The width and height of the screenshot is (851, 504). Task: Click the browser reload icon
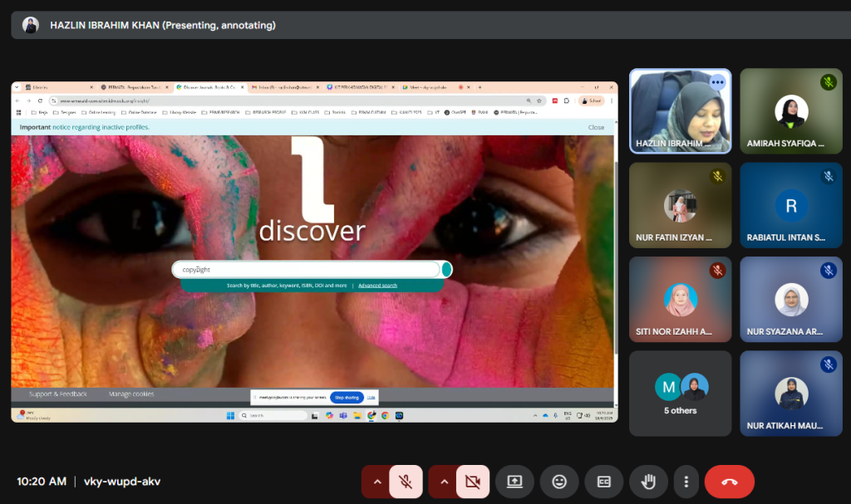tap(40, 101)
